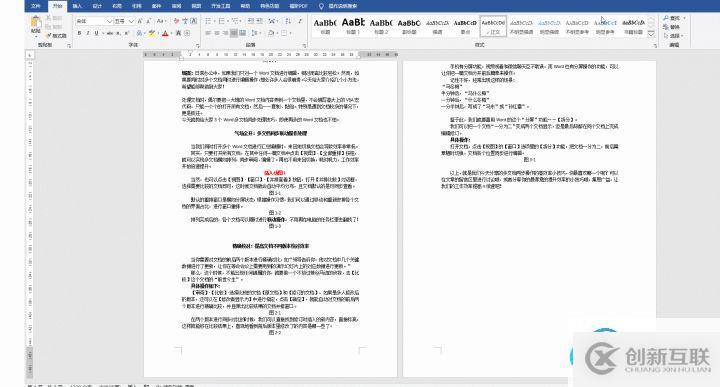Toggle underline formatting

coord(96,34)
